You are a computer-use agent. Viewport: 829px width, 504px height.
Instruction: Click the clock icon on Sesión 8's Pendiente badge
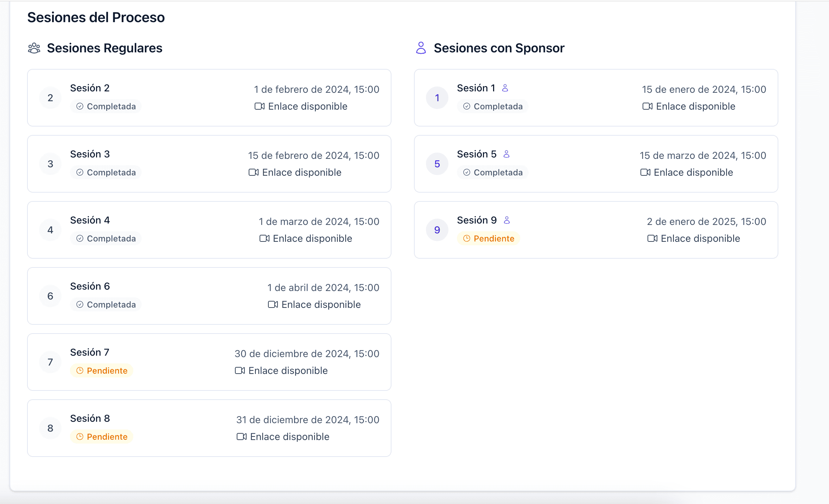80,437
